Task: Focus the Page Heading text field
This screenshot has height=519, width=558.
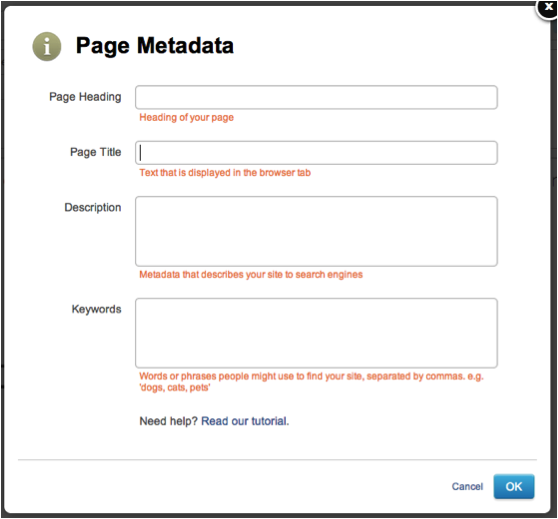Action: click(x=316, y=97)
